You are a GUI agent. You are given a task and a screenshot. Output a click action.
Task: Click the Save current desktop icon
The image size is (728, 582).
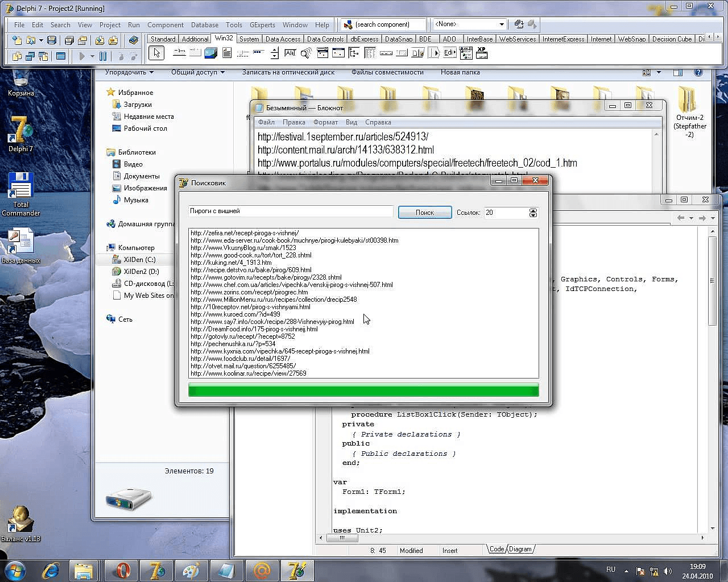(519, 24)
